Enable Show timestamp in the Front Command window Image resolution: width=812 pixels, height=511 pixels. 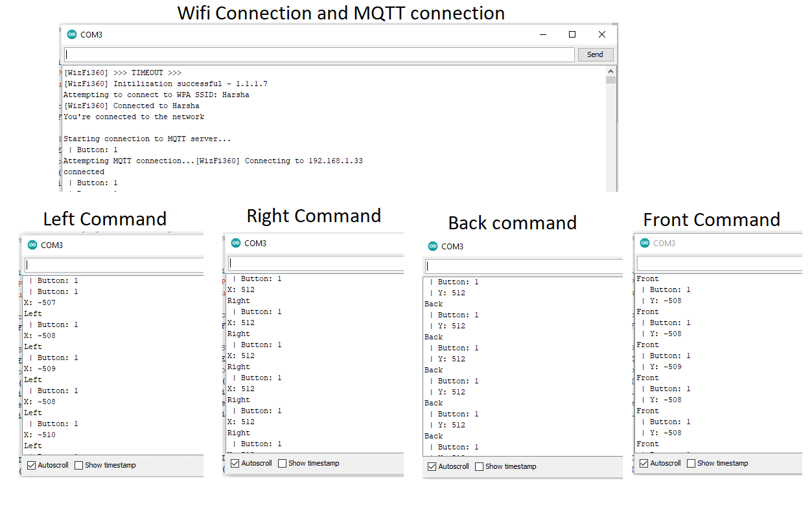(691, 463)
